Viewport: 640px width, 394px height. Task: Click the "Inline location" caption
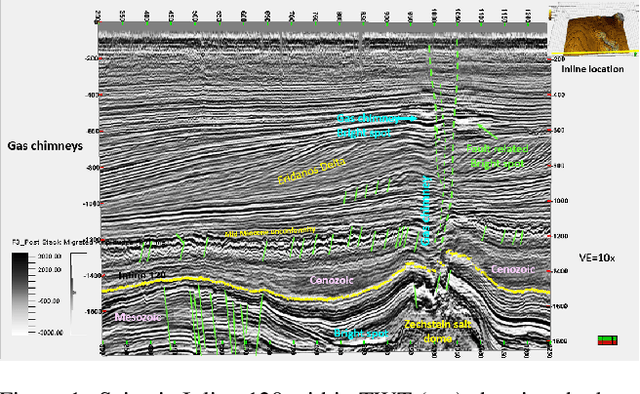point(592,69)
